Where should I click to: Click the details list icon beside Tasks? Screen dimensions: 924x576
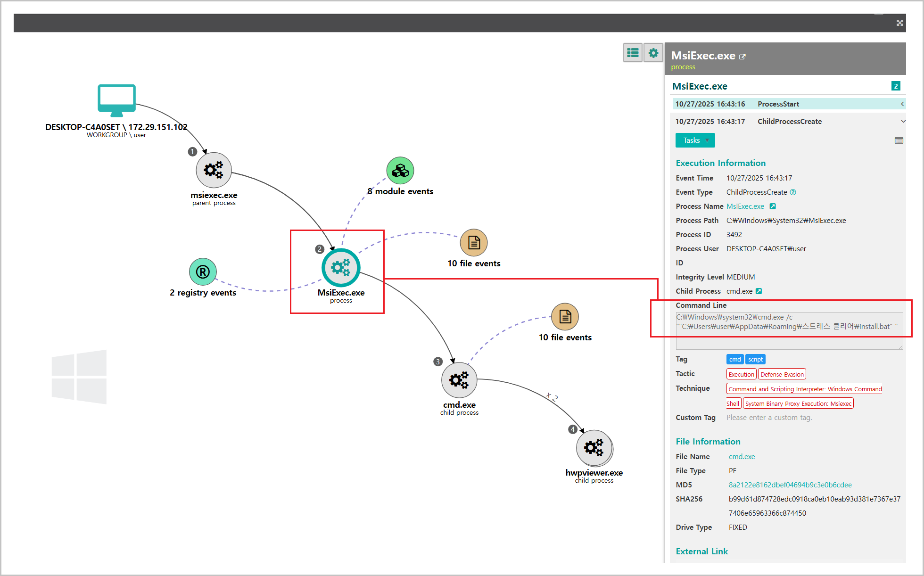tap(899, 140)
